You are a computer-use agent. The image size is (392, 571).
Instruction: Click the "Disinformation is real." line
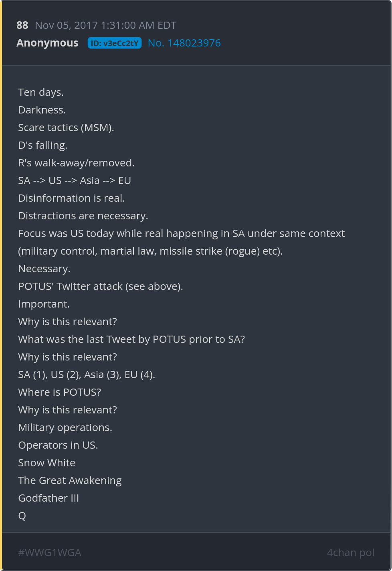[x=71, y=198]
